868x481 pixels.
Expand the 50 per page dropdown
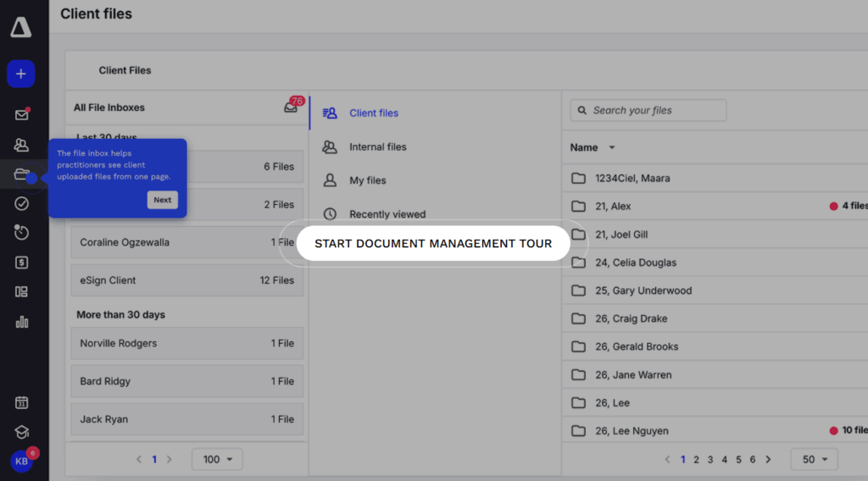tap(814, 459)
